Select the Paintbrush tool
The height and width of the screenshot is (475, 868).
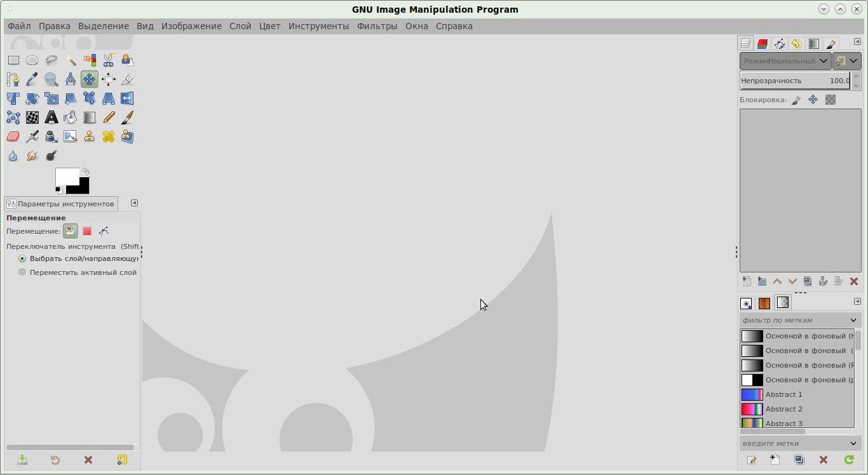[x=128, y=117]
